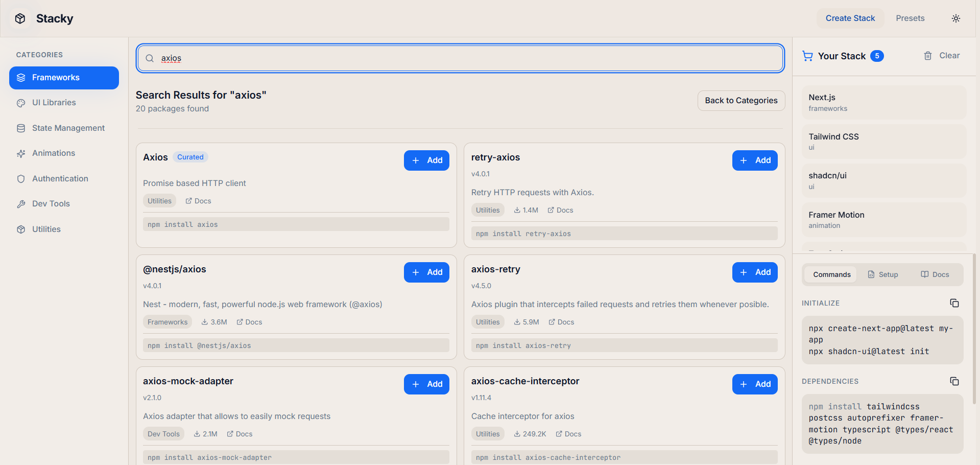Click Dev Tools tag on axios-mock-adapter card
The width and height of the screenshot is (980, 465).
(163, 434)
